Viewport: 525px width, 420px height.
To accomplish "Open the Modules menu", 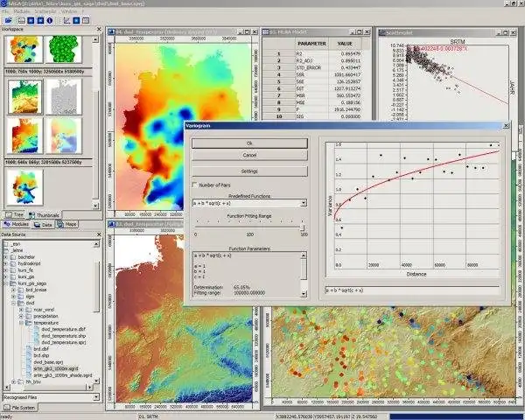I will coord(21,11).
